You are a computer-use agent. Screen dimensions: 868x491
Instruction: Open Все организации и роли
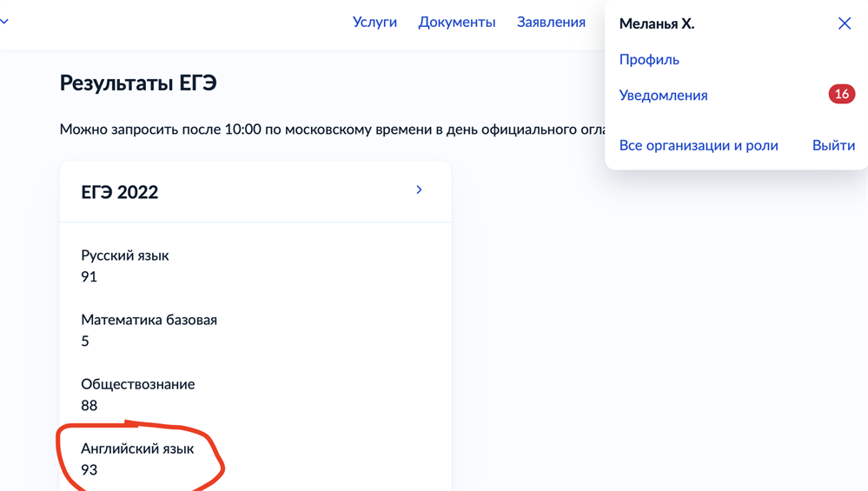tap(699, 146)
